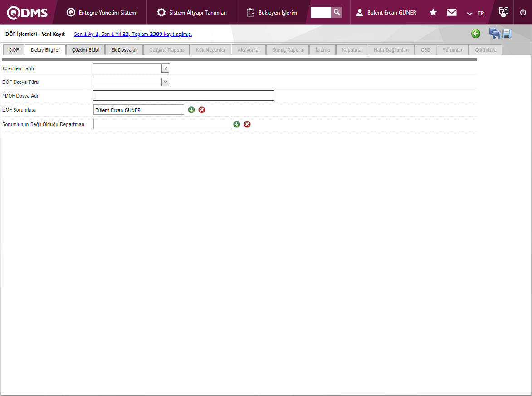Open Bekleyen İşlerim menu
532x396 pixels.
point(272,13)
